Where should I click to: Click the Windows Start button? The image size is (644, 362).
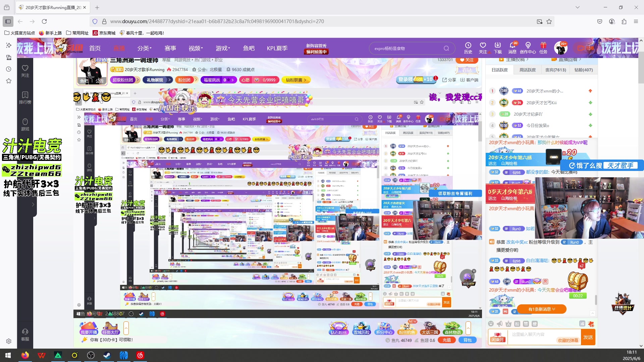(8, 355)
